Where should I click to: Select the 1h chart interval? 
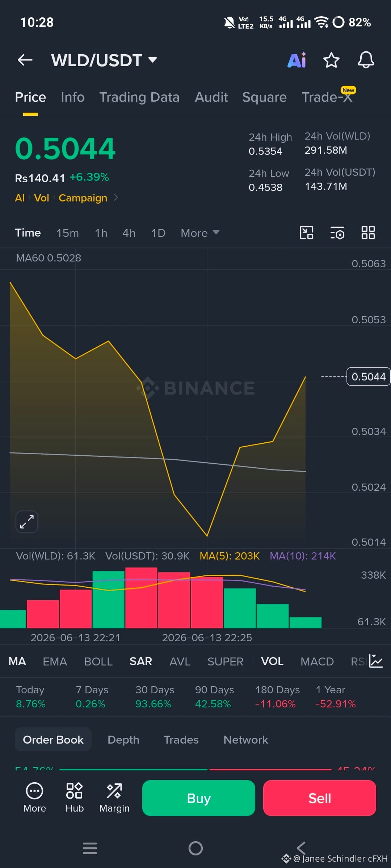[101, 233]
